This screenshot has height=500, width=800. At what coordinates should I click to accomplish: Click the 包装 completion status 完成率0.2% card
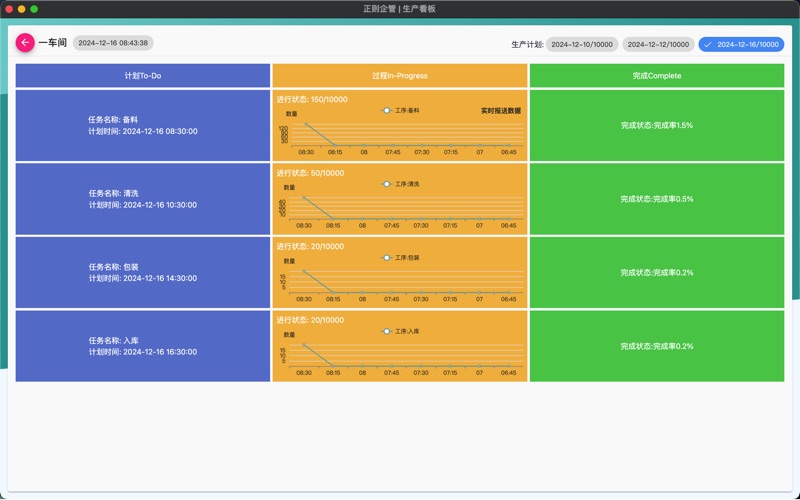[x=656, y=272]
